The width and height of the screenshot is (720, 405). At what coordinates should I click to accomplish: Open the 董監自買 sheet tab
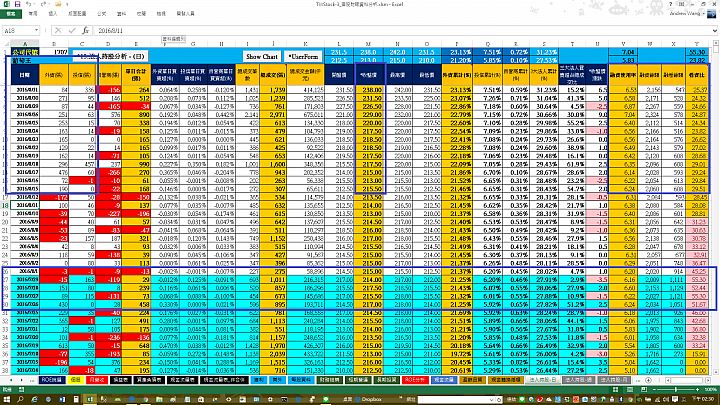472,380
